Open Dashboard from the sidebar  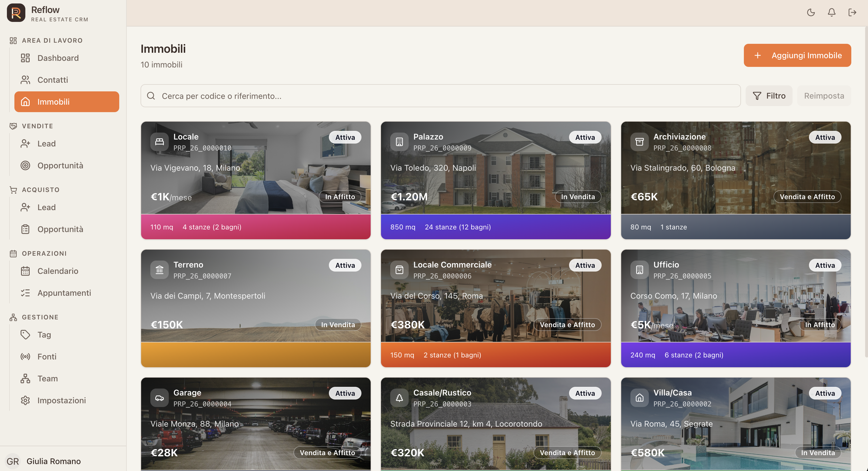[67, 58]
